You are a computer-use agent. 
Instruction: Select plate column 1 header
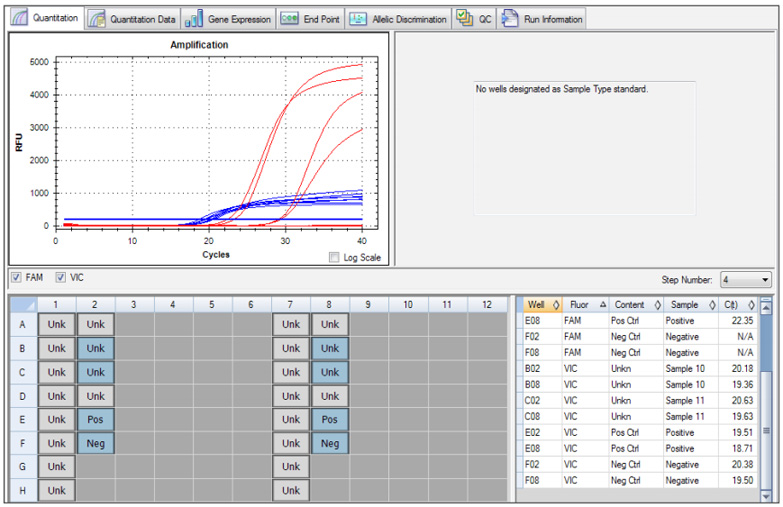point(56,304)
